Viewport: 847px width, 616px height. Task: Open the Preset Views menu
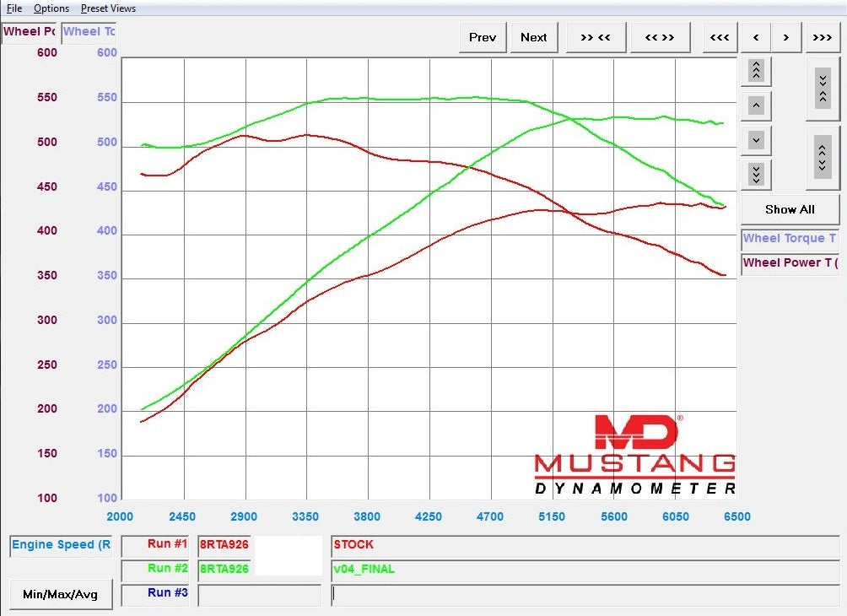point(108,8)
